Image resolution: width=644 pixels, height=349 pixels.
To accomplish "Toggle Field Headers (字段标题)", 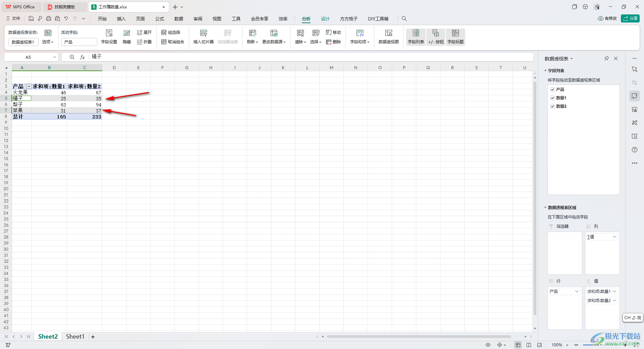I will (x=455, y=37).
